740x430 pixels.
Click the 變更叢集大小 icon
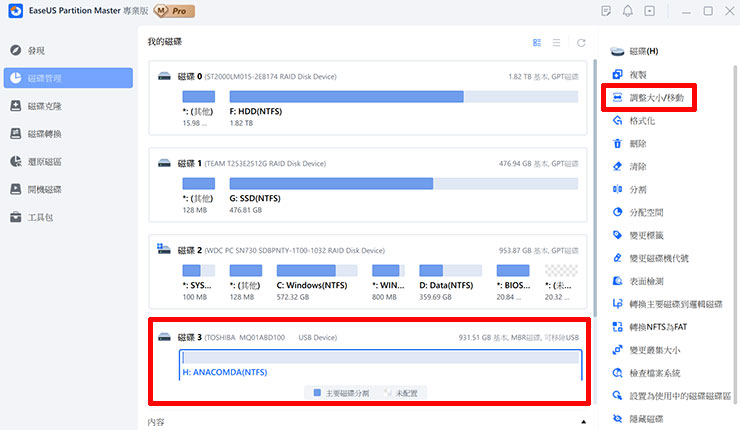(x=617, y=350)
